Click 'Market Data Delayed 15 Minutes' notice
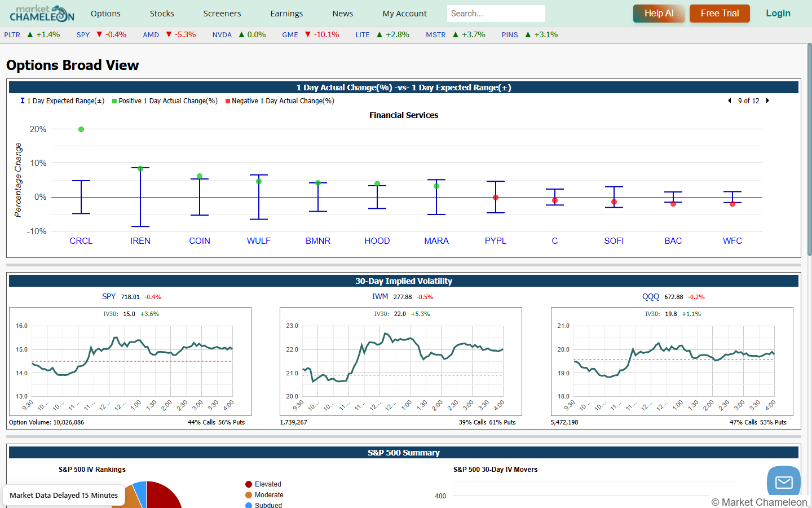This screenshot has height=508, width=812. point(64,496)
